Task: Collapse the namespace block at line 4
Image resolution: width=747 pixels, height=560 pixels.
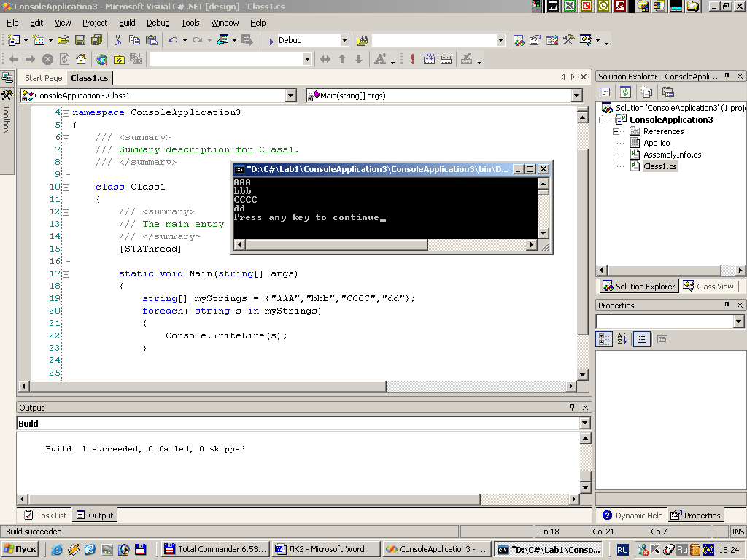Action: (66, 113)
